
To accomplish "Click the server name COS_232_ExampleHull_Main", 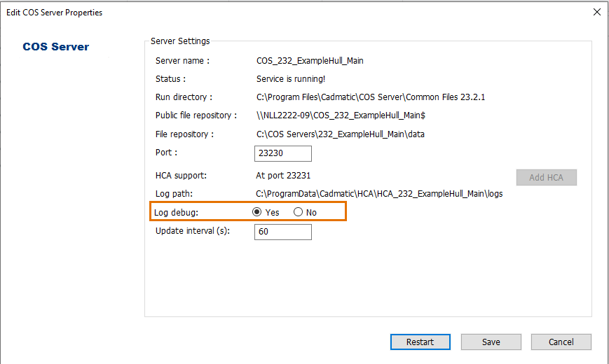I will click(x=310, y=61).
